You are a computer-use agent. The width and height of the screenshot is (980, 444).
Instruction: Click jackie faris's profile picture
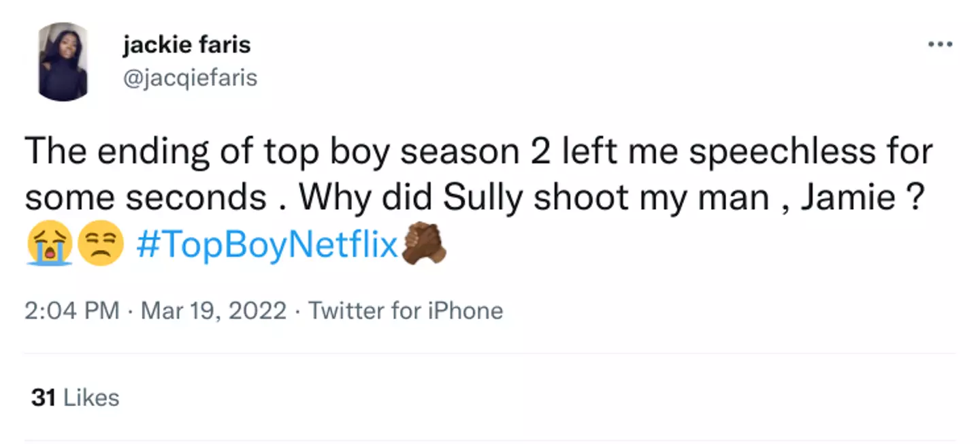click(x=63, y=62)
